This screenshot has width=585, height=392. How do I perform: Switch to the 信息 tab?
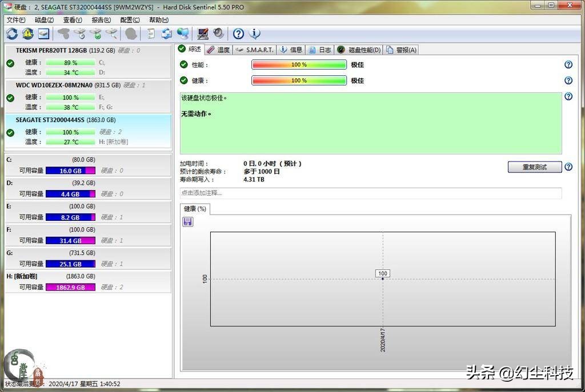pos(291,50)
